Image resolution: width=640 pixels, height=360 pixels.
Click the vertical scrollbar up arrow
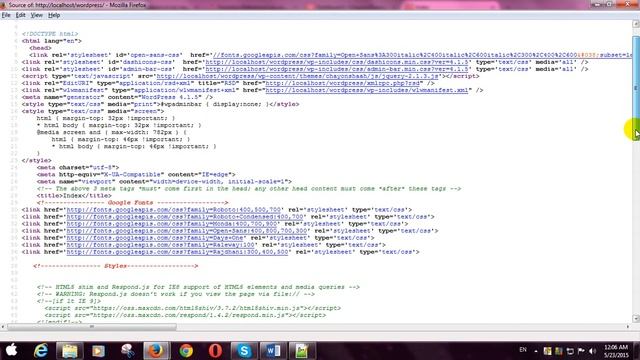tap(636, 24)
